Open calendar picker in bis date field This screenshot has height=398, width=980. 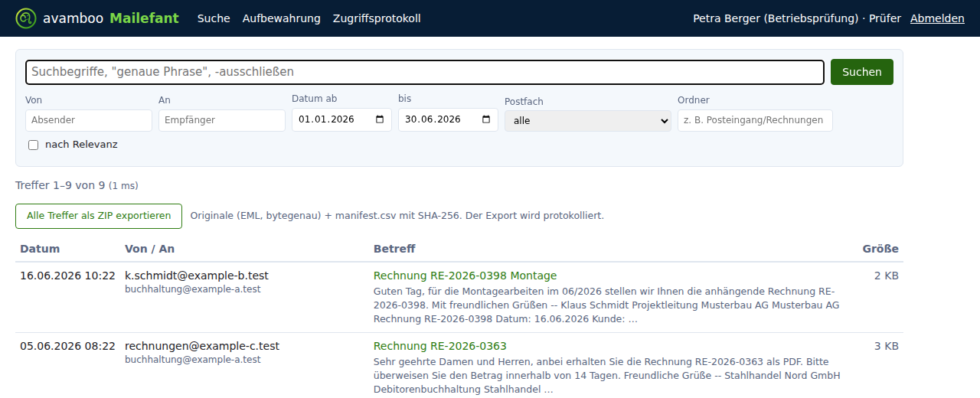(x=487, y=119)
